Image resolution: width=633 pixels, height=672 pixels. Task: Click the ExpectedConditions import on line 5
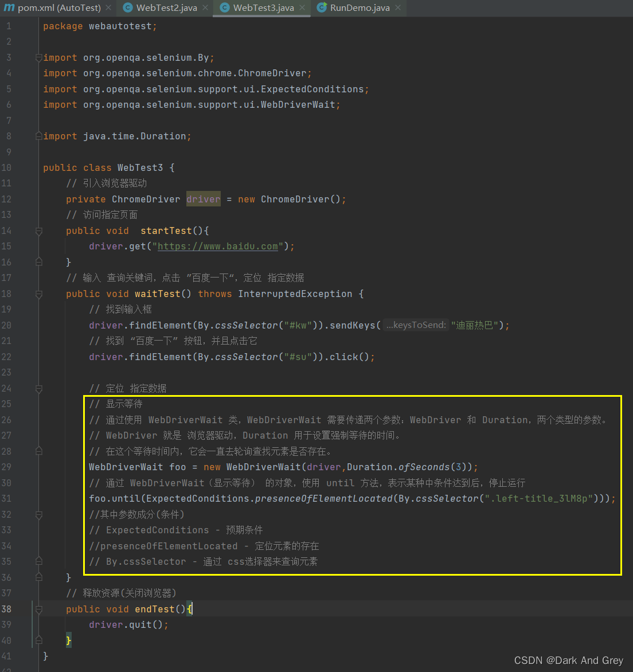(206, 89)
